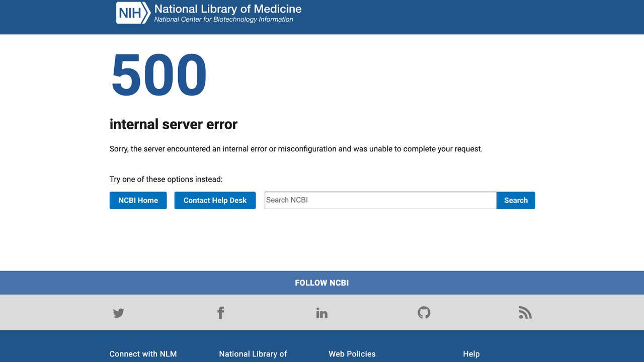This screenshot has width=644, height=362.
Task: Click the FOLLOW NCBI banner text
Action: (x=322, y=283)
